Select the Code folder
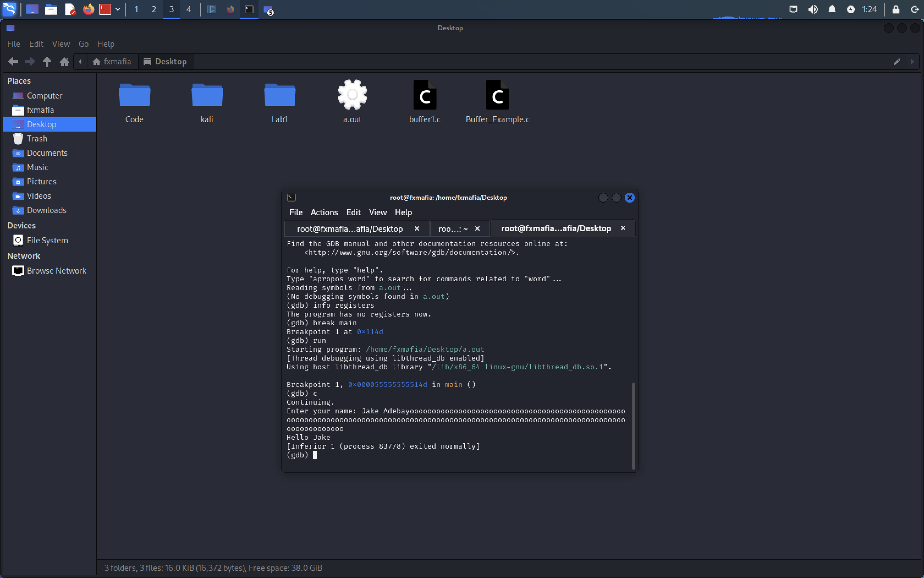This screenshot has width=924, height=578. click(134, 102)
